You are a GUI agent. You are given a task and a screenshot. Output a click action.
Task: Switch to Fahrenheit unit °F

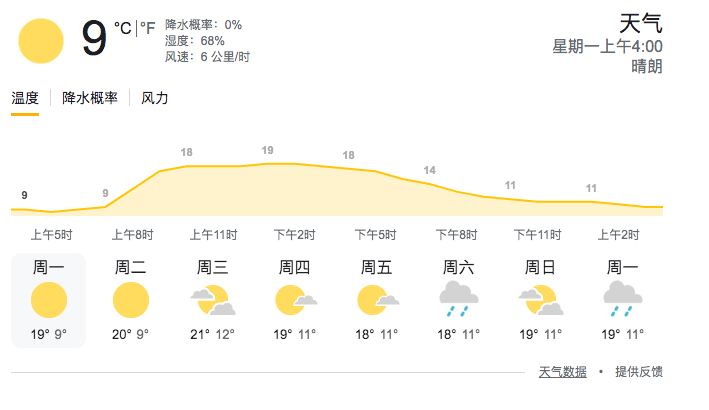click(147, 27)
